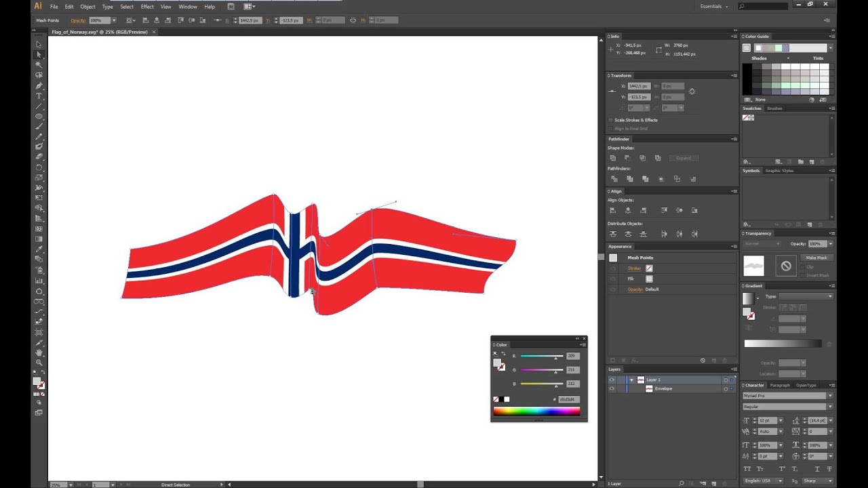The image size is (868, 488).
Task: Toggle visibility of Envelope sublayer
Action: tap(612, 388)
